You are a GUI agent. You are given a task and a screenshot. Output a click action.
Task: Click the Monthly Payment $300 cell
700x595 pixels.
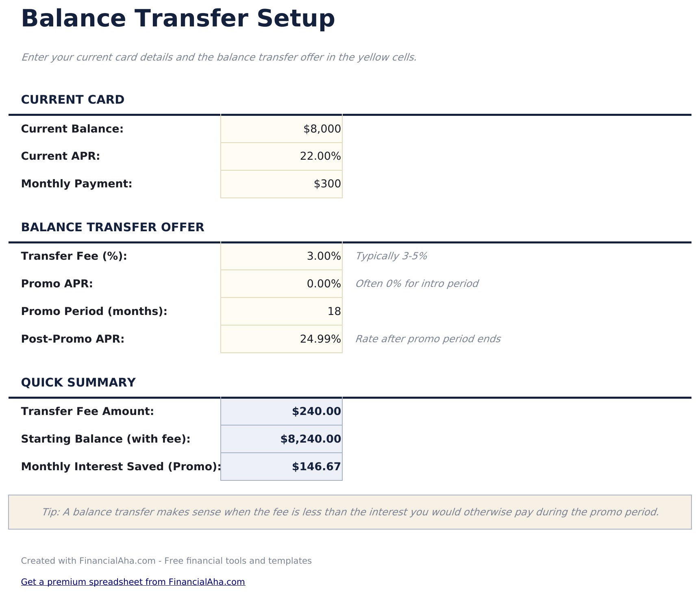[x=281, y=184]
